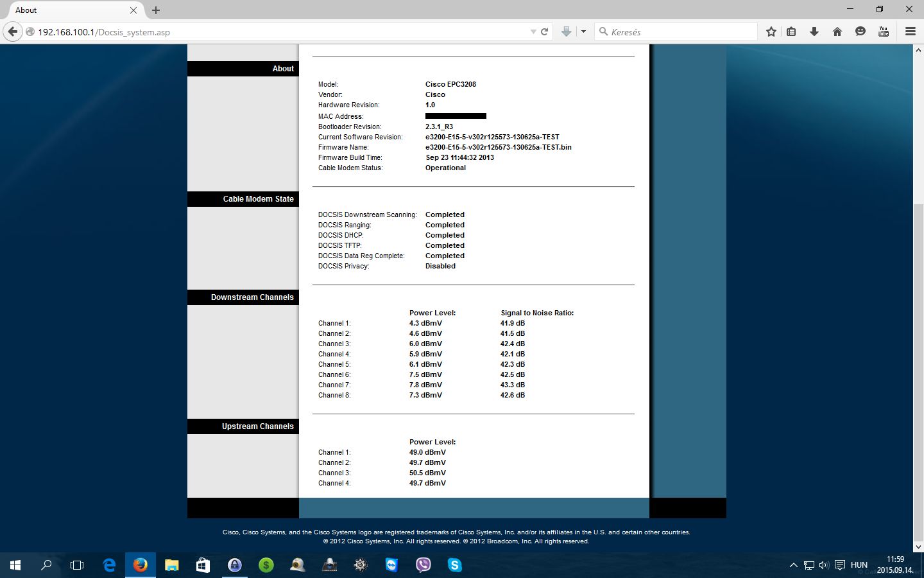The image size is (924, 578).
Task: Reload the page with the refresh icon
Action: [x=545, y=31]
